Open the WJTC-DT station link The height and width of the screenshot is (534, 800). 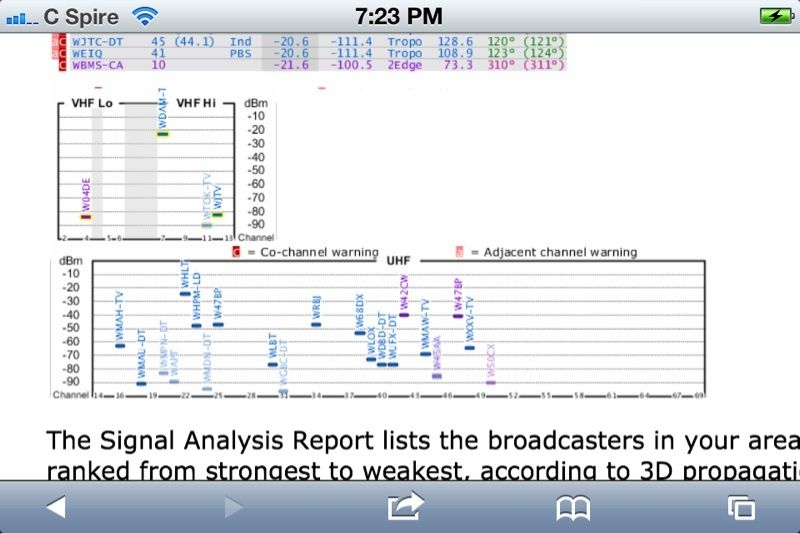(97, 41)
